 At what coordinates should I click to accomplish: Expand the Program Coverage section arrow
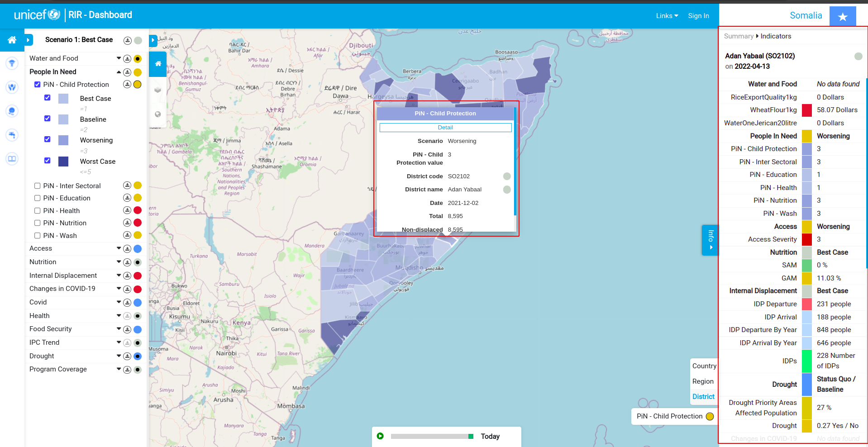click(119, 369)
